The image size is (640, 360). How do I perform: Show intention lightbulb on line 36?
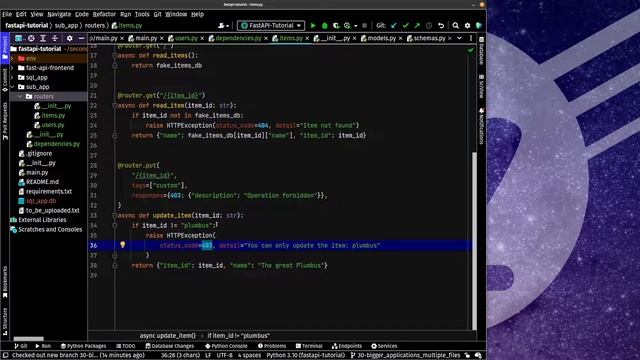[122, 244]
